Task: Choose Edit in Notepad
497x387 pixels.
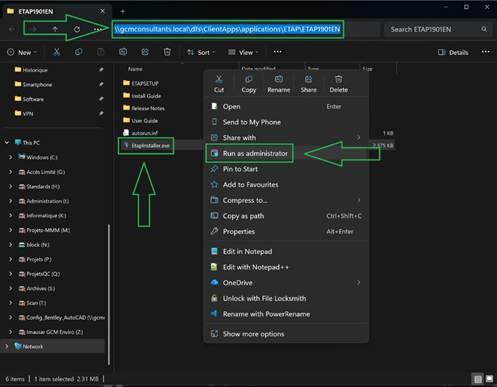Action: pyautogui.click(x=286, y=252)
